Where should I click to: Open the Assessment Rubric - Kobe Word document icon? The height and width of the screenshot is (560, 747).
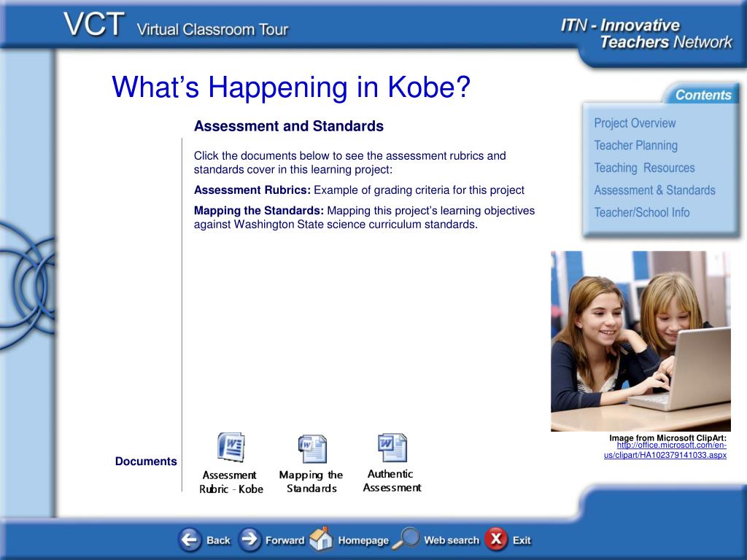[x=231, y=447]
